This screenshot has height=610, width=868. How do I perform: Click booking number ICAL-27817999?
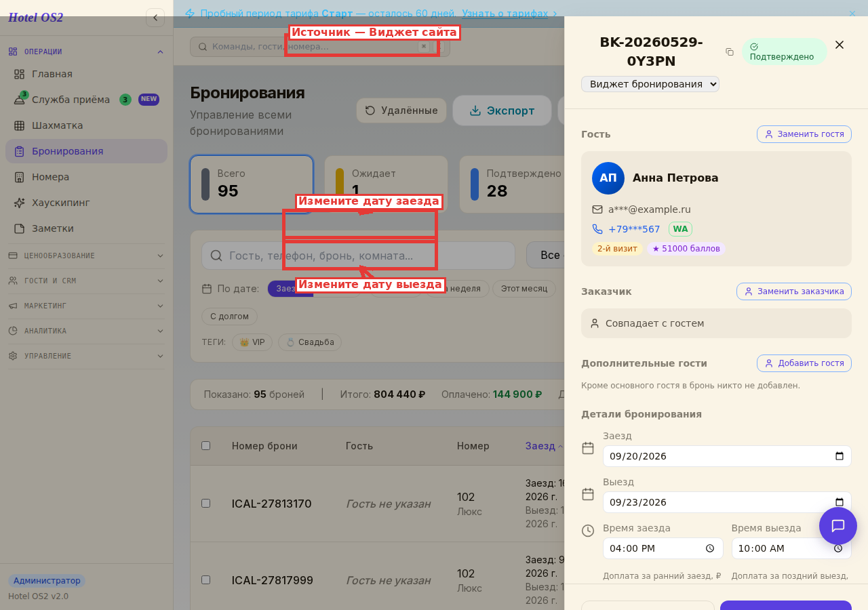point(273,580)
